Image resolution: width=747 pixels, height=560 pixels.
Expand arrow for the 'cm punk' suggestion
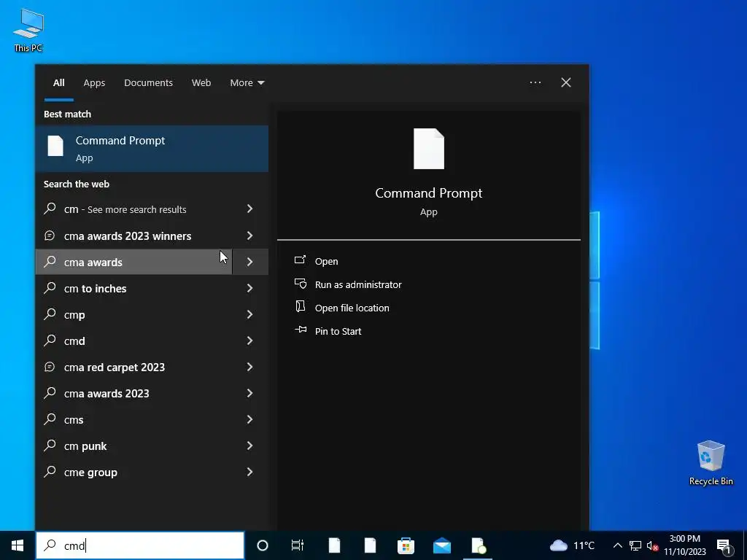click(250, 446)
